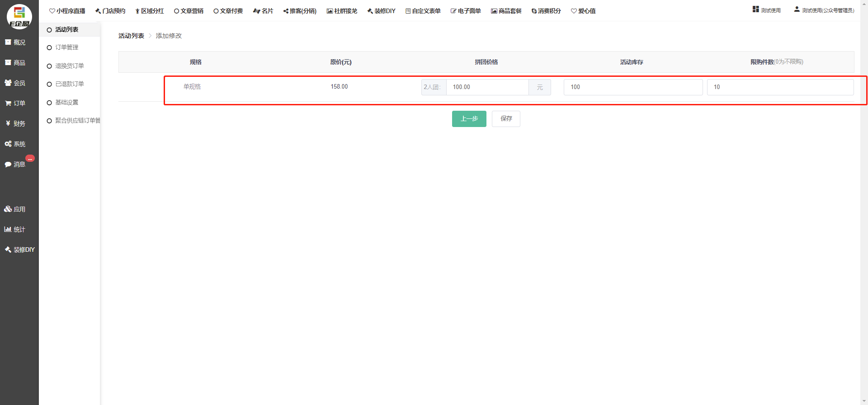
Task: Open 小程序直播 in top menu
Action: point(67,11)
